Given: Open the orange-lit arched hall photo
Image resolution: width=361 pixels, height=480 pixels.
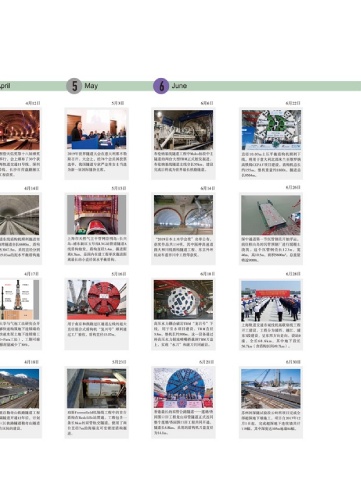Looking at the screenshot, I should [20, 130].
